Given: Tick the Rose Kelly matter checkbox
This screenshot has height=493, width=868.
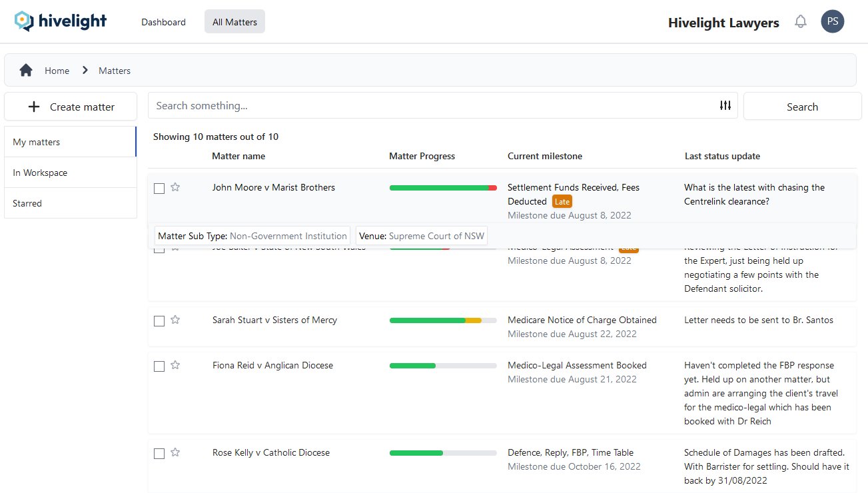Looking at the screenshot, I should (x=159, y=453).
